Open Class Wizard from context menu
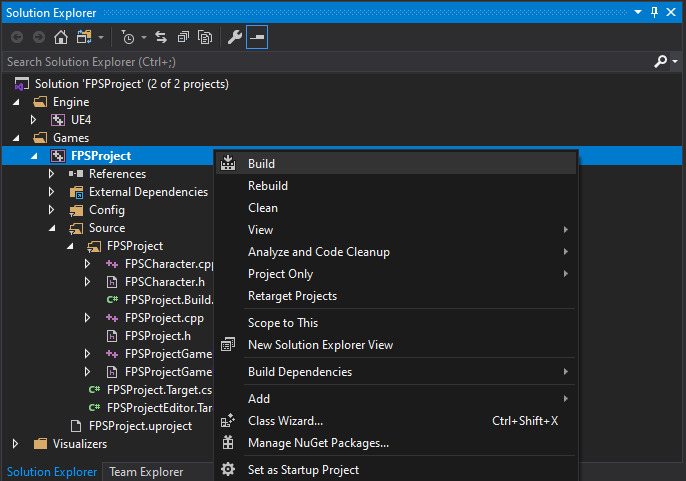The image size is (686, 481). tap(396, 421)
